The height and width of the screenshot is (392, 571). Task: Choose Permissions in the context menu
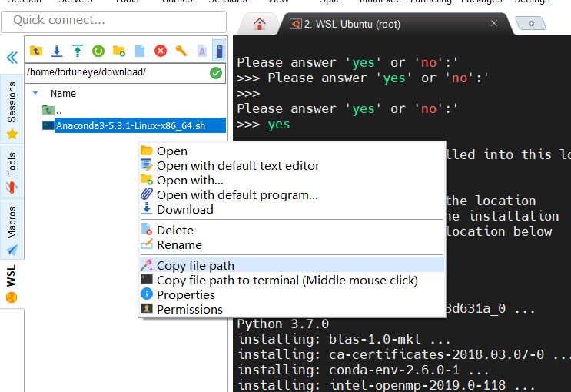tap(292, 309)
